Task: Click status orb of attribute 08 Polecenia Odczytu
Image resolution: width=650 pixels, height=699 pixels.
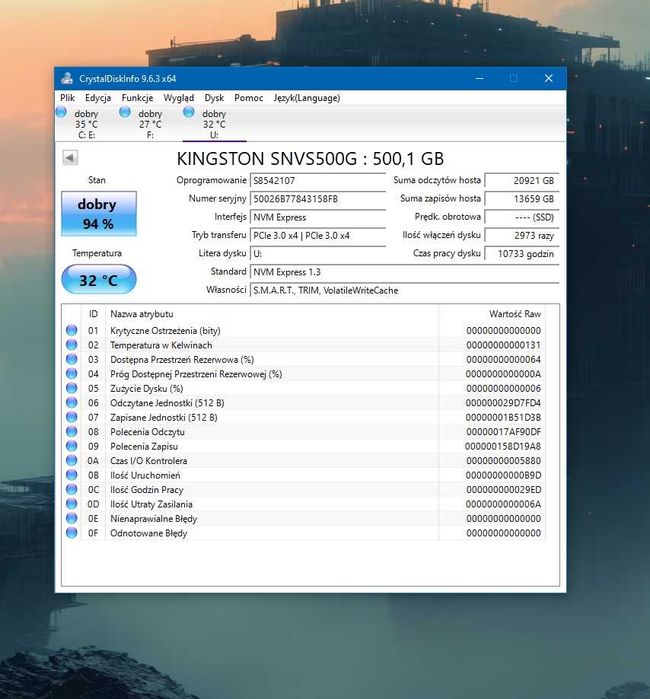Action: click(71, 432)
